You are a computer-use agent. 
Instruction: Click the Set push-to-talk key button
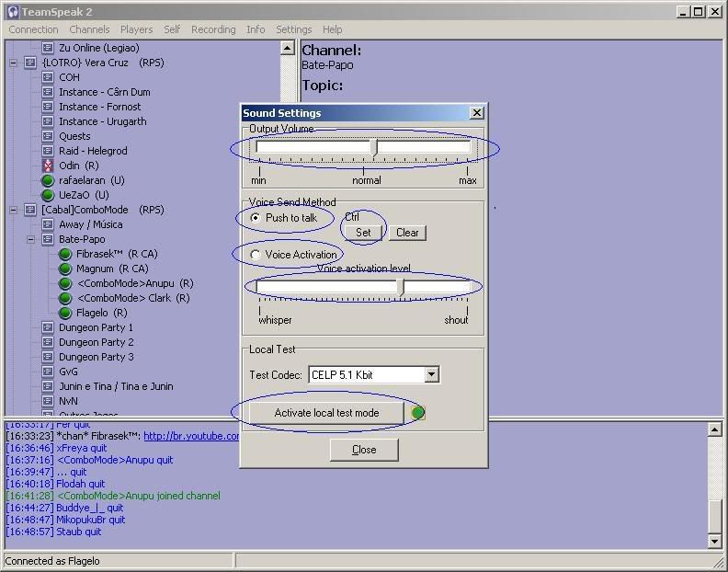click(363, 233)
